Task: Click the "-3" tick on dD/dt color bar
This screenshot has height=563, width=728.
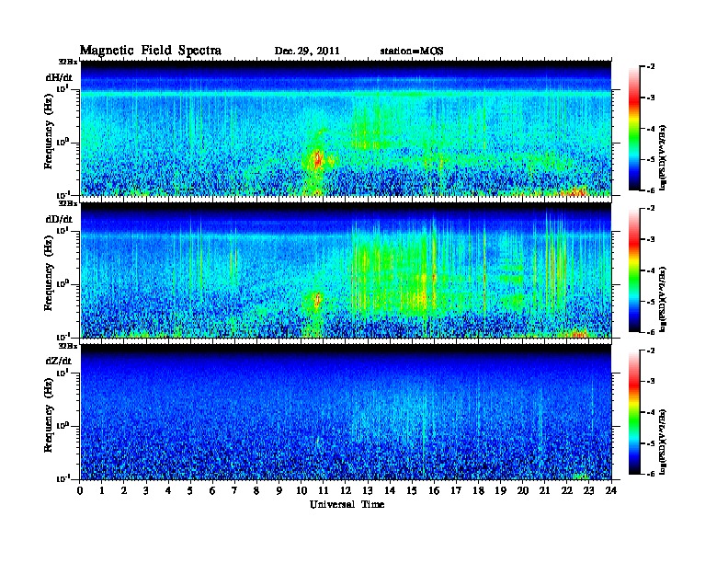Action: [651, 239]
